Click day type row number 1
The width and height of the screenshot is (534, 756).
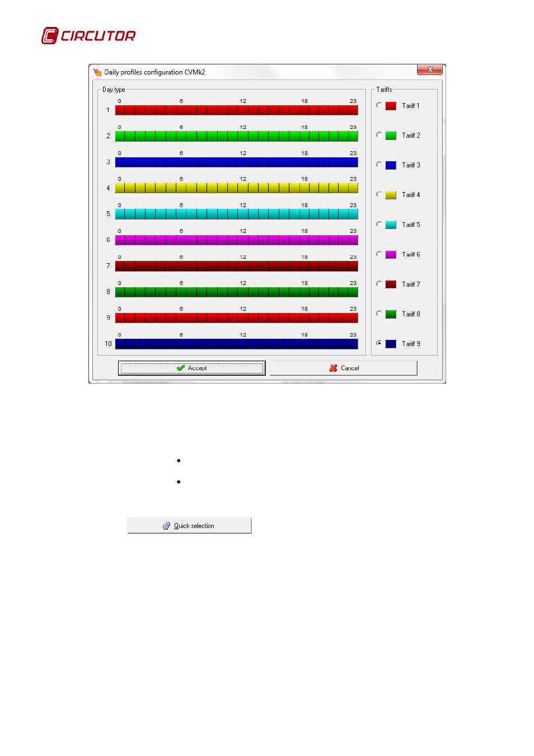click(x=108, y=110)
